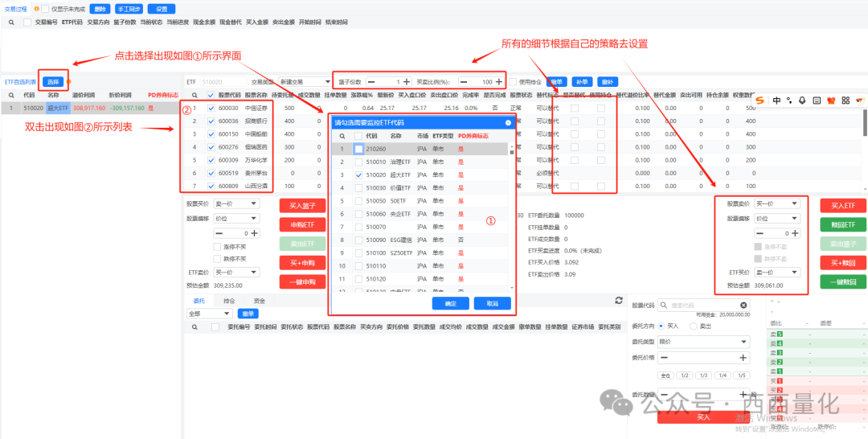Enable left 跌停不买 checkbox
The image size is (868, 439).
point(217,259)
